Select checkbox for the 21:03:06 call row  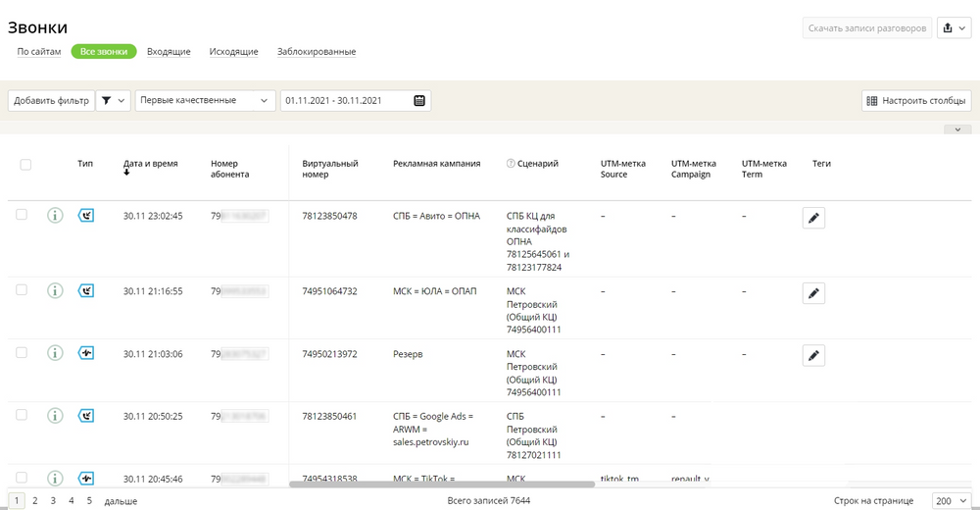[x=22, y=352]
